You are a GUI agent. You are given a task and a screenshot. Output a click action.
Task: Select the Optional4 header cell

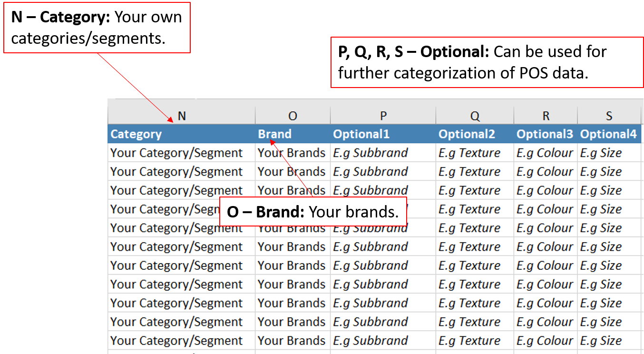click(x=609, y=134)
